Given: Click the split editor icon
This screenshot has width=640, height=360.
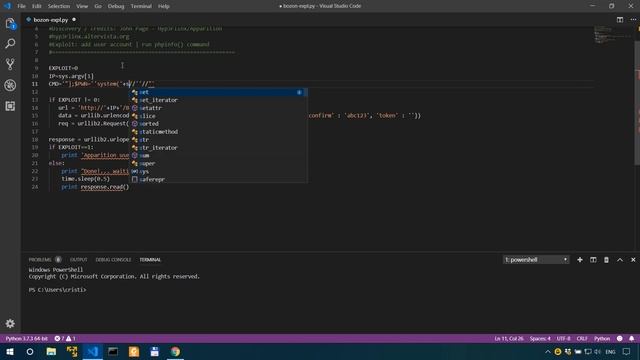Looking at the screenshot, I should coord(620,20).
